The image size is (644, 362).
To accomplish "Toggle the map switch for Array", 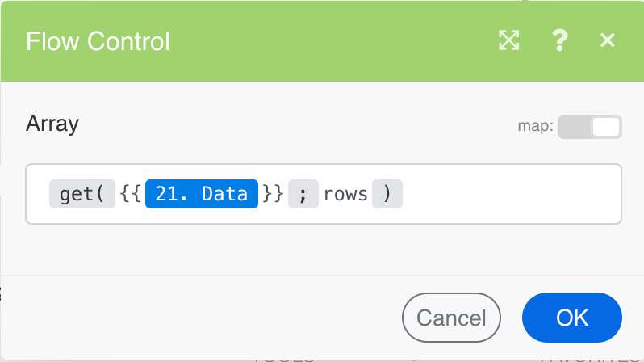I will (x=589, y=127).
